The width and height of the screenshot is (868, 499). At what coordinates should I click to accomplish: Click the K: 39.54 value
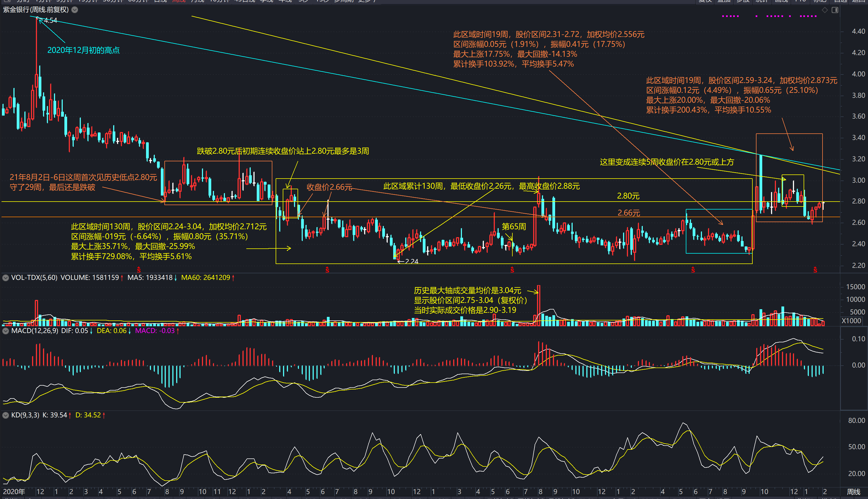tap(55, 415)
